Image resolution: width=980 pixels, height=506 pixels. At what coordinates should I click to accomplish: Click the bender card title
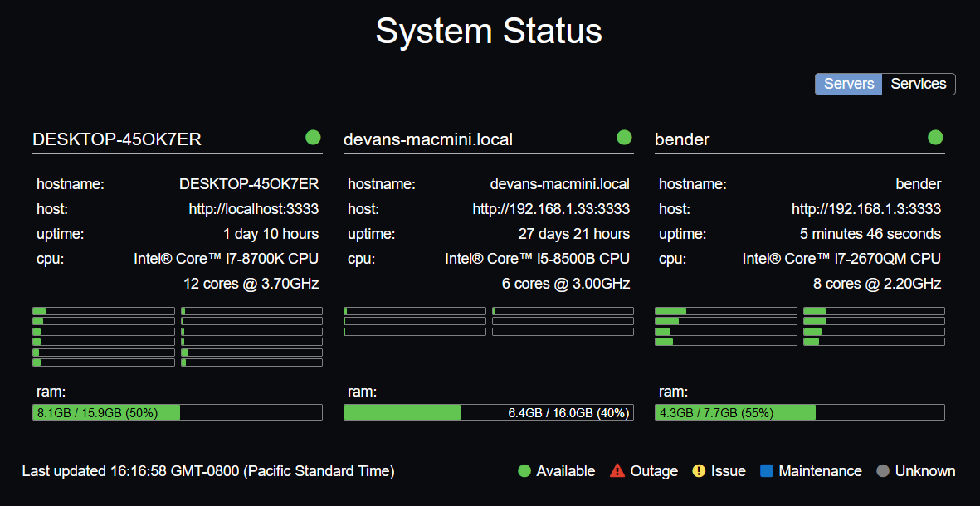click(x=682, y=139)
